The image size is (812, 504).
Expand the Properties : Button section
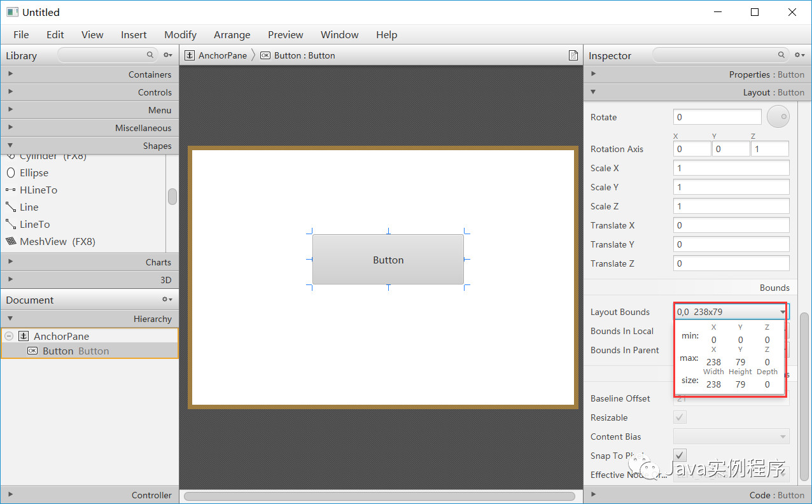tap(593, 74)
